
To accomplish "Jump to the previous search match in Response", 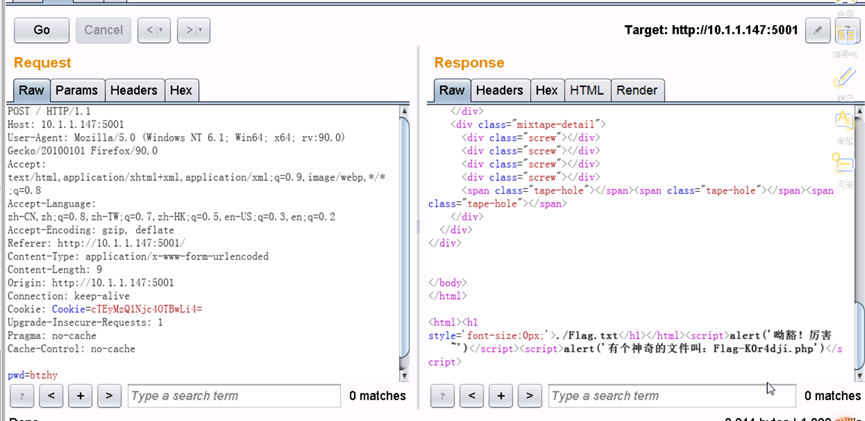I will tap(471, 396).
